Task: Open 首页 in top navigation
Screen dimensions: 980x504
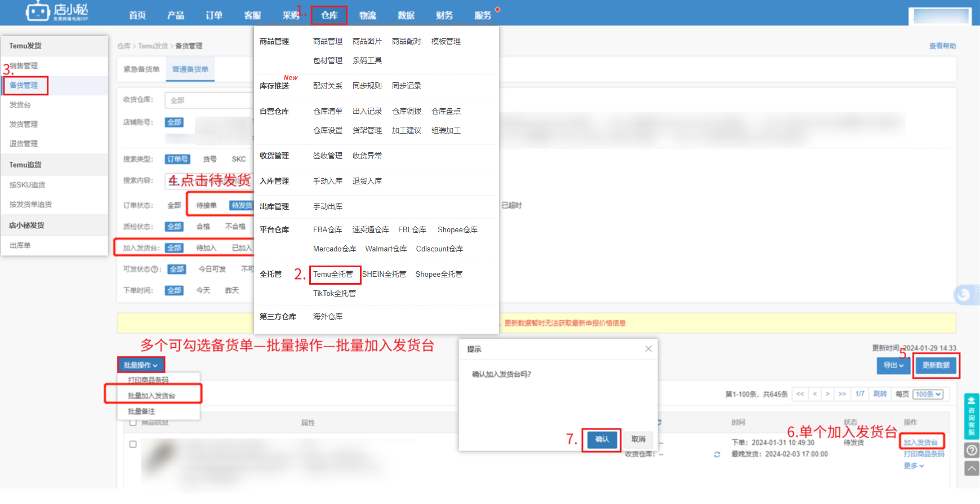Action: tap(137, 15)
